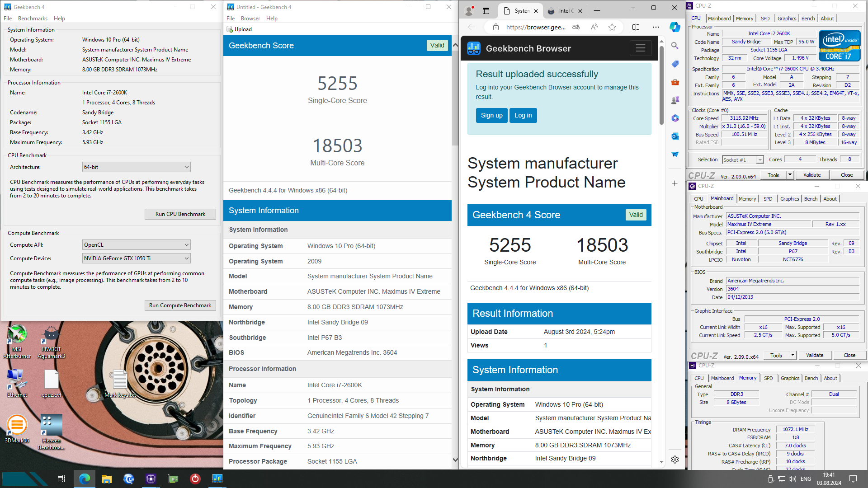This screenshot has width=868, height=488.
Task: Expand the Socket #1 selection dropdown
Action: [743, 160]
